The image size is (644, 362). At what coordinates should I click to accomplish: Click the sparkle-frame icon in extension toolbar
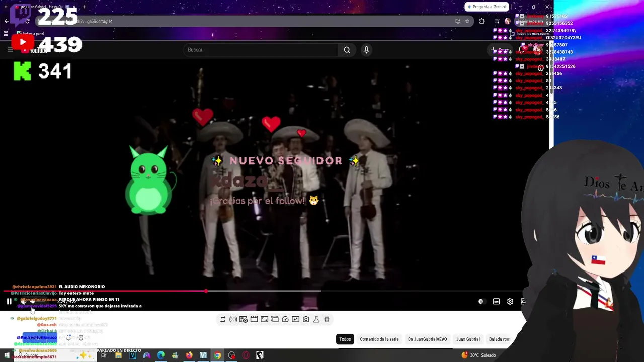coord(295,319)
